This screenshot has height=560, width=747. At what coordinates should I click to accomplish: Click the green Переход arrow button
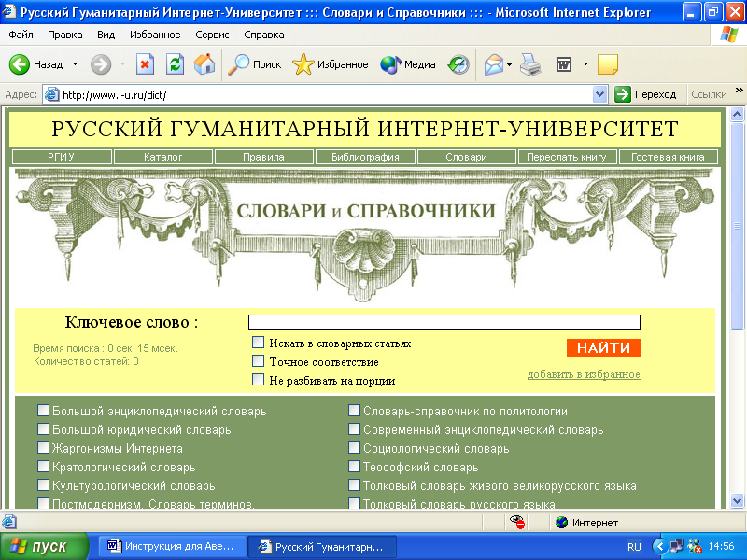click(x=622, y=94)
